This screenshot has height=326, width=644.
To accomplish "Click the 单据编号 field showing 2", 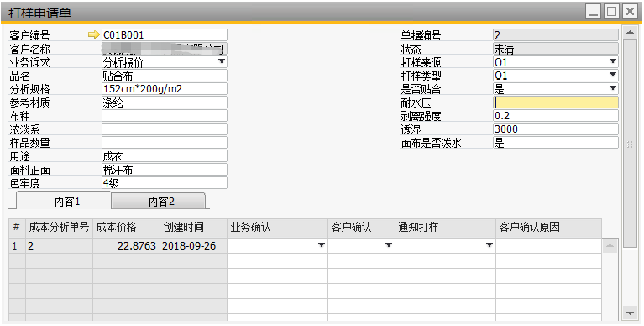I will tap(556, 35).
